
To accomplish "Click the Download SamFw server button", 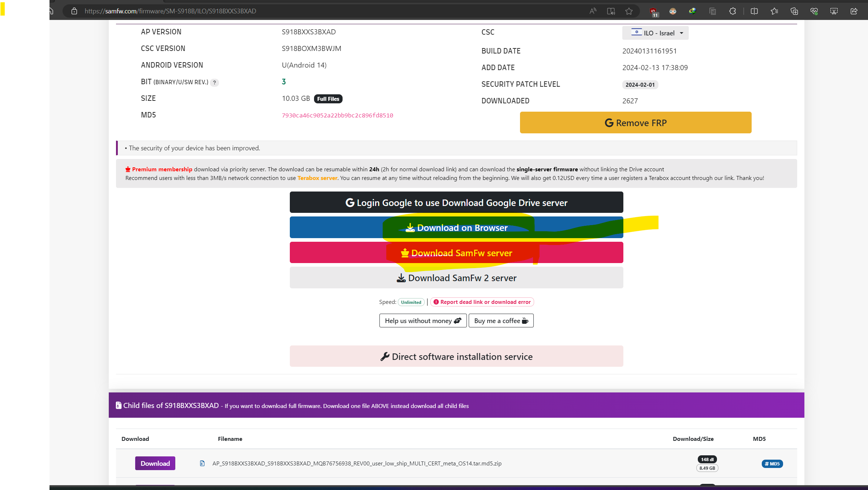I will (456, 253).
